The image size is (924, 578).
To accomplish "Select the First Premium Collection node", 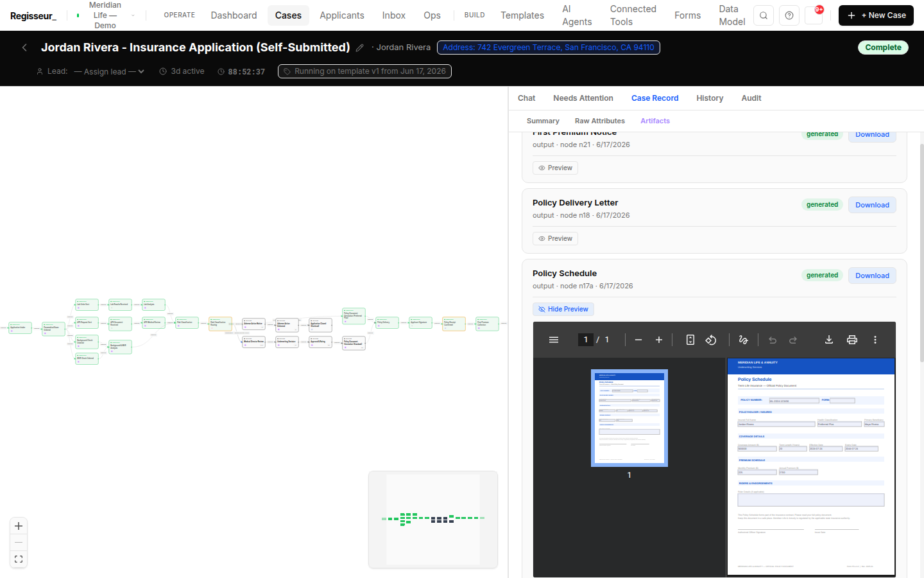I will (x=487, y=323).
